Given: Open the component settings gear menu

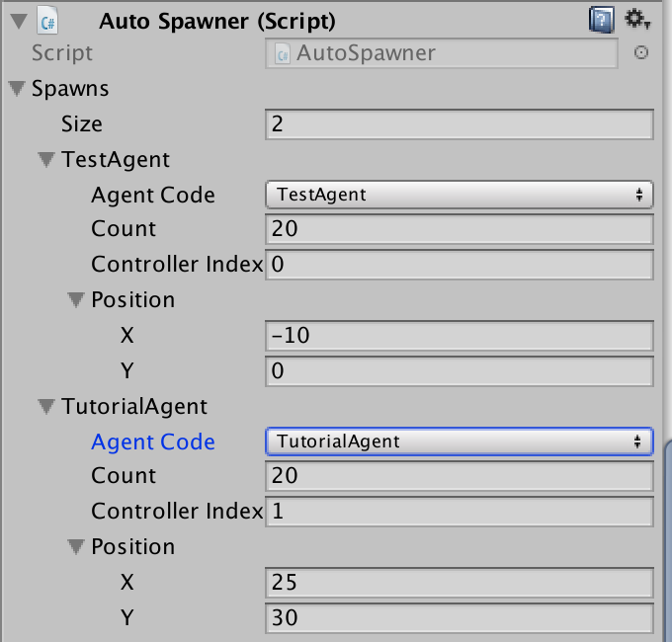Looking at the screenshot, I should tap(638, 19).
